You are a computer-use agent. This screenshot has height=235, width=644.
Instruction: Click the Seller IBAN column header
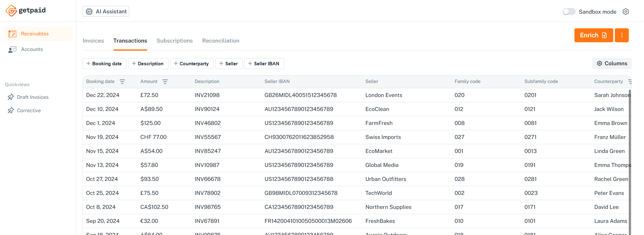click(x=277, y=81)
